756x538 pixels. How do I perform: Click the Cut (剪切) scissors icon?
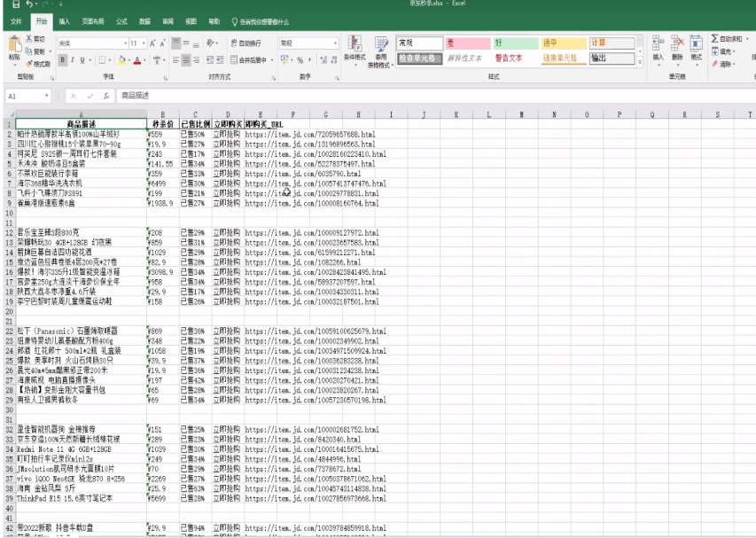29,39
